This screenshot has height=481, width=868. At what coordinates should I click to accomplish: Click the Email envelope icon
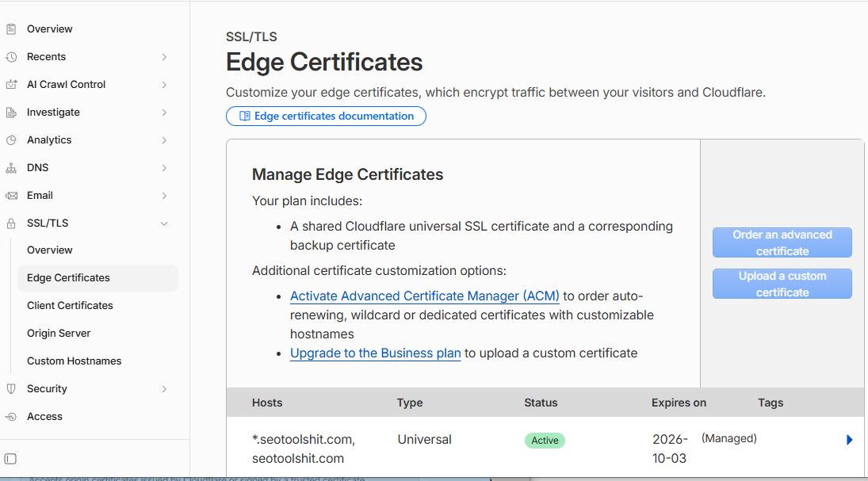[x=11, y=196]
